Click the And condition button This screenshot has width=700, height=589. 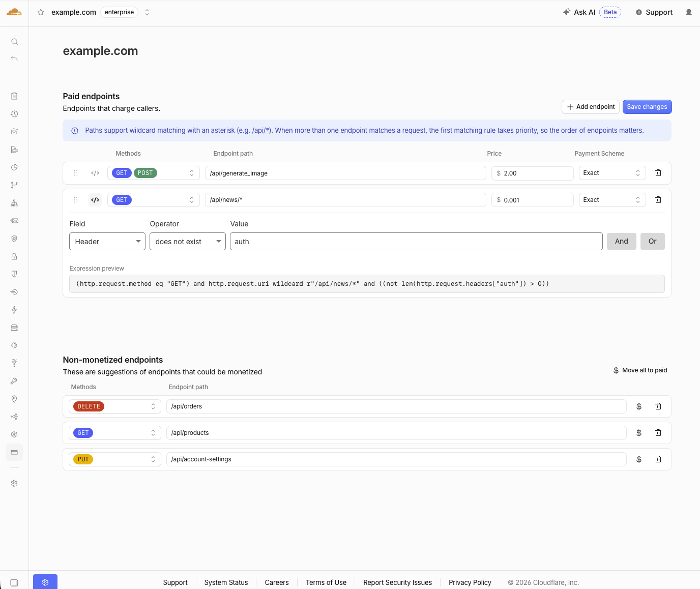tap(622, 242)
